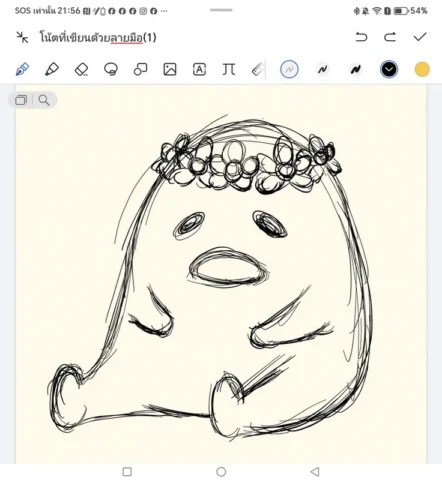Select the medium stroke width
Viewport: 442px width, 480px height.
(x=322, y=69)
